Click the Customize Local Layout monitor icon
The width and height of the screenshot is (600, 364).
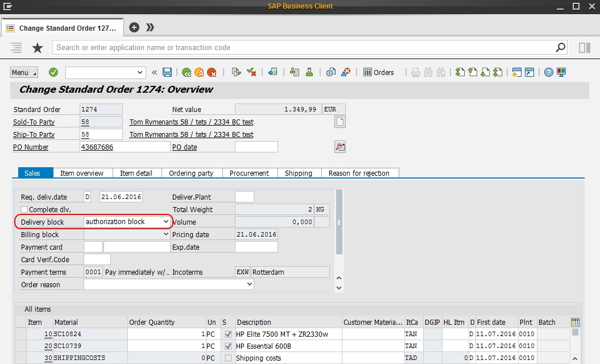click(561, 72)
